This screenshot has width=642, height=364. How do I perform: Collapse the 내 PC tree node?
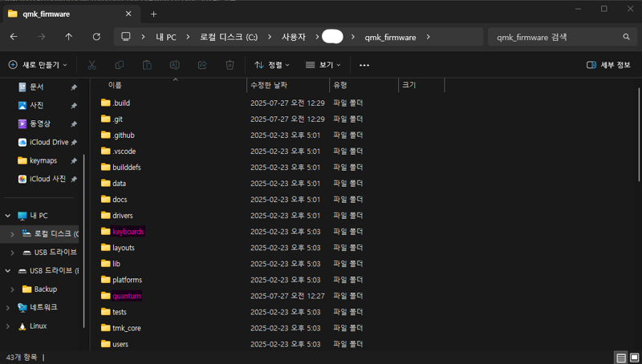pyautogui.click(x=8, y=216)
